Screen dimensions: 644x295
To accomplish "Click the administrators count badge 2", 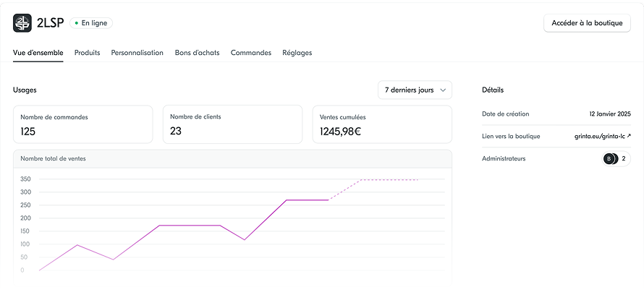I will 623,158.
